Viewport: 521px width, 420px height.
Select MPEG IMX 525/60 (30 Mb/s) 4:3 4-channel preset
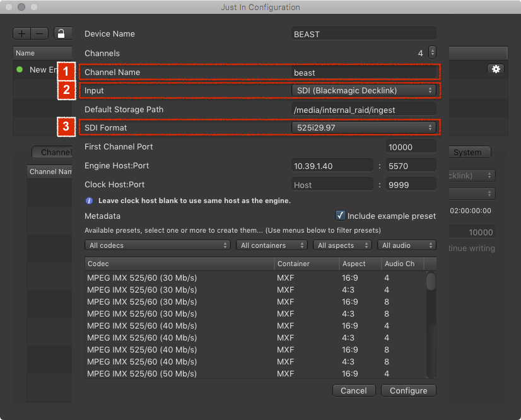click(x=255, y=289)
